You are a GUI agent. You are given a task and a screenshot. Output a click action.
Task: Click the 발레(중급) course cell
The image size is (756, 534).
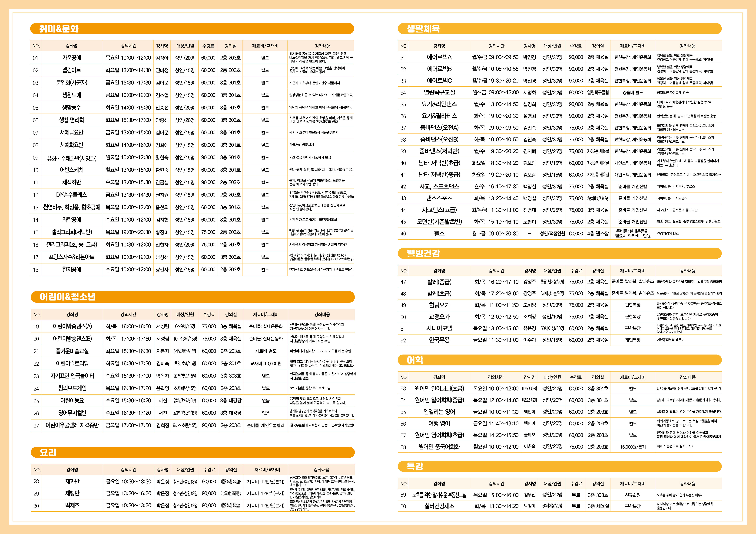(x=439, y=282)
